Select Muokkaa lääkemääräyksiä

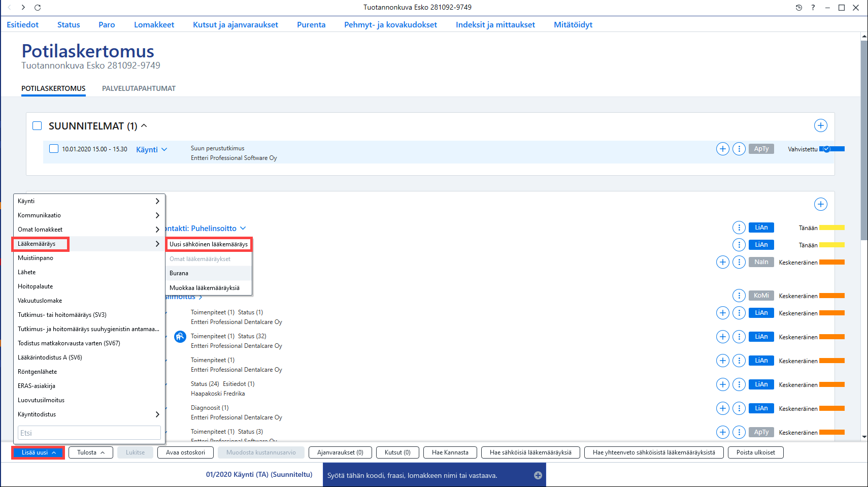pos(209,288)
